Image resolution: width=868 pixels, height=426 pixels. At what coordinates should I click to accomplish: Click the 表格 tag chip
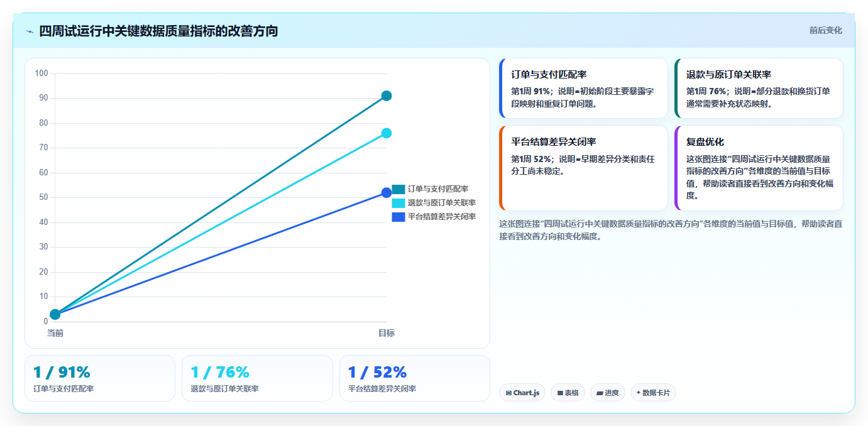click(568, 393)
